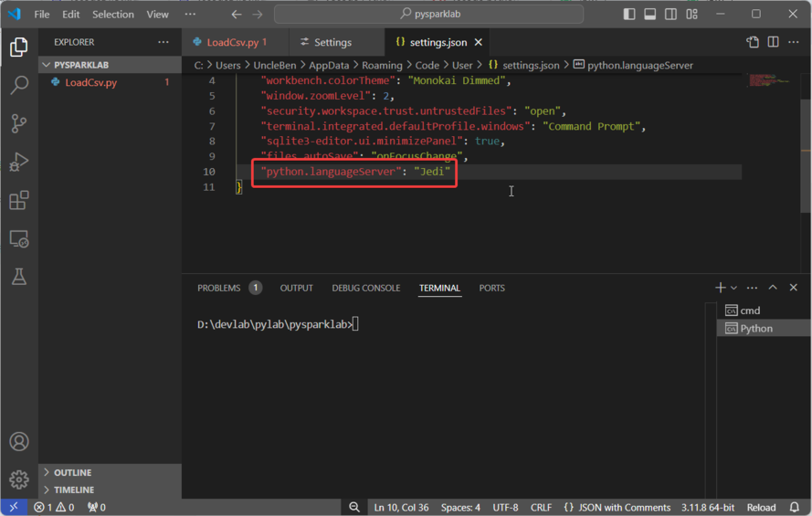Split the editor to the right

773,42
